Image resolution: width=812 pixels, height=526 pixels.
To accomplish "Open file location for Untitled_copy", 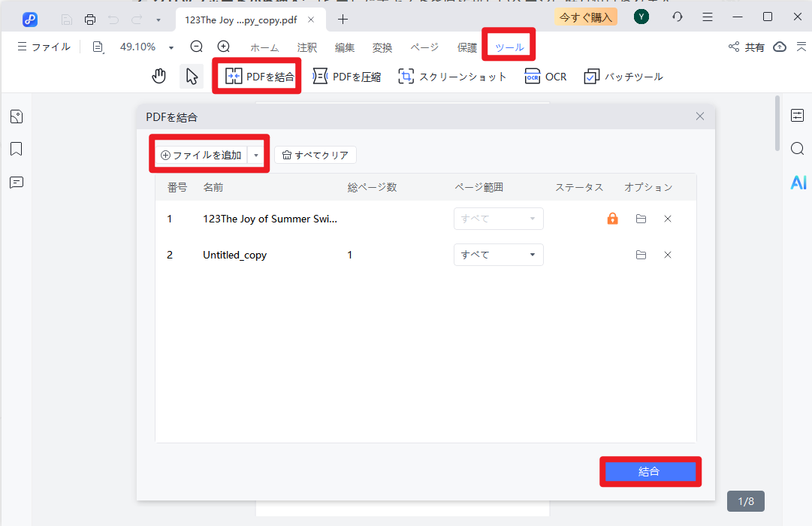I will click(641, 255).
